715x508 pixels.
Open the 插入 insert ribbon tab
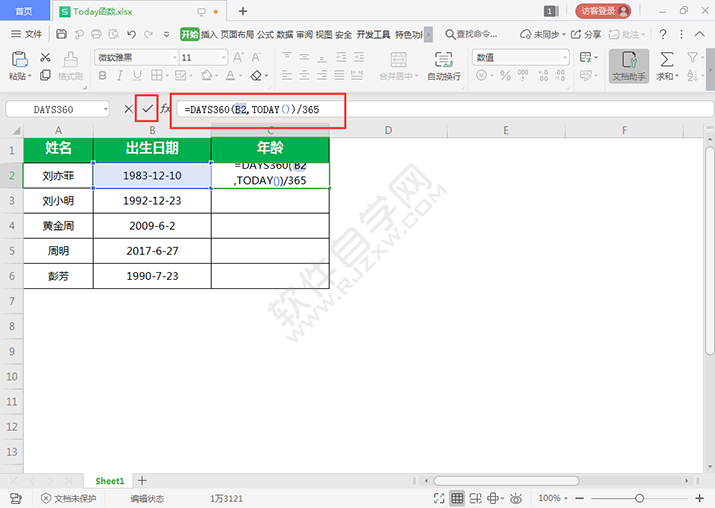point(209,34)
